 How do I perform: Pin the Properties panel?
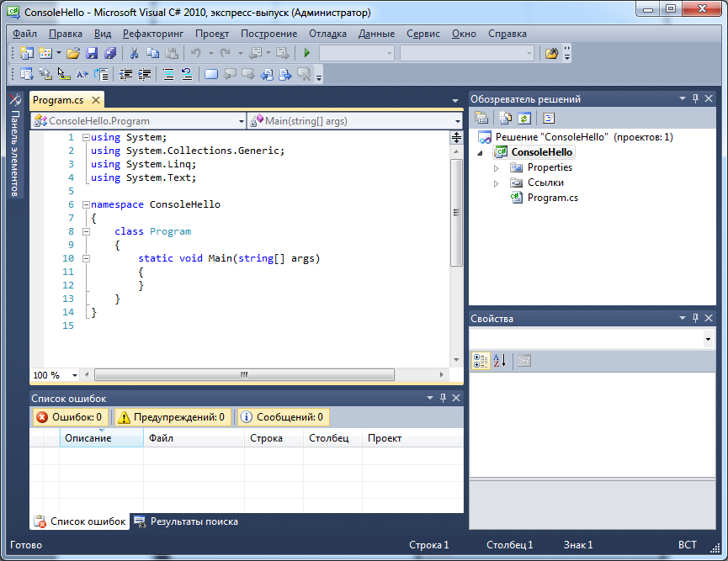click(695, 318)
